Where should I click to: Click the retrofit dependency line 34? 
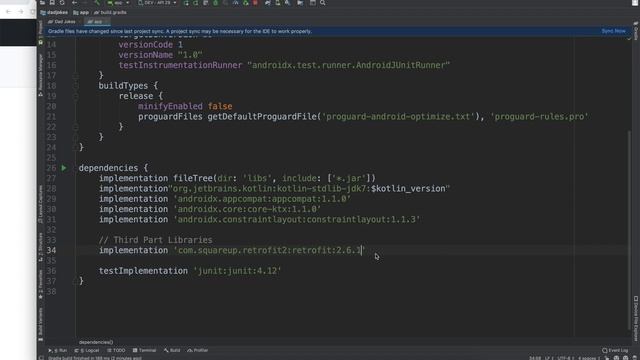pyautogui.click(x=232, y=250)
